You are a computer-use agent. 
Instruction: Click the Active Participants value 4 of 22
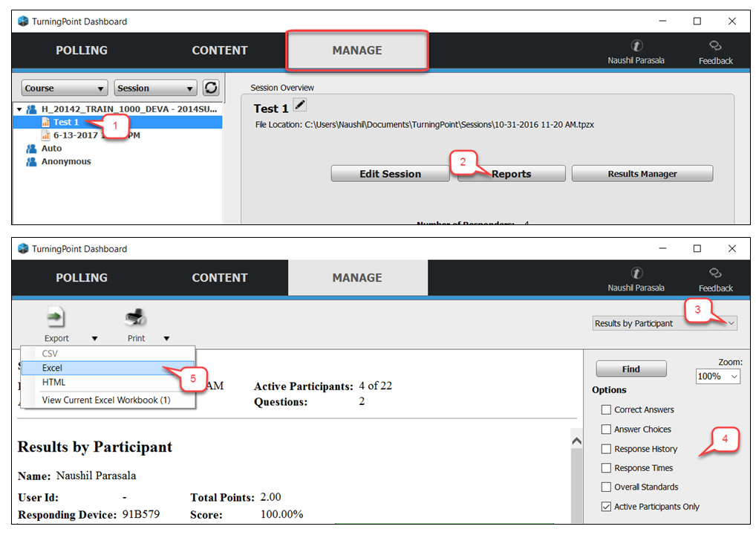(375, 386)
